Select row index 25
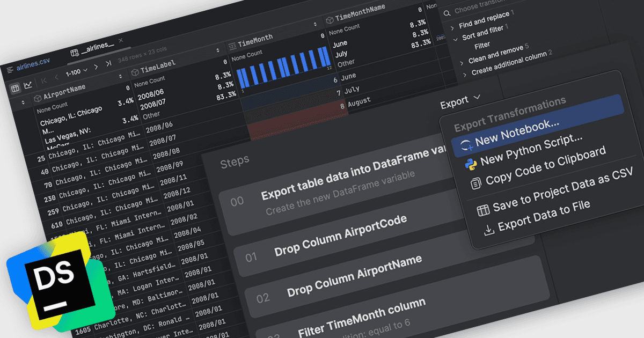 tap(41, 160)
